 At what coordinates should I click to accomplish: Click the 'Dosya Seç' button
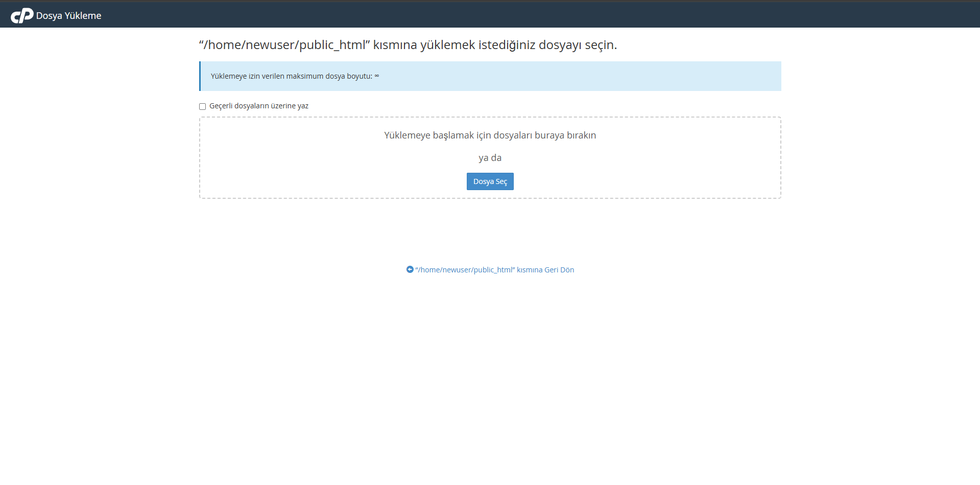tap(490, 181)
